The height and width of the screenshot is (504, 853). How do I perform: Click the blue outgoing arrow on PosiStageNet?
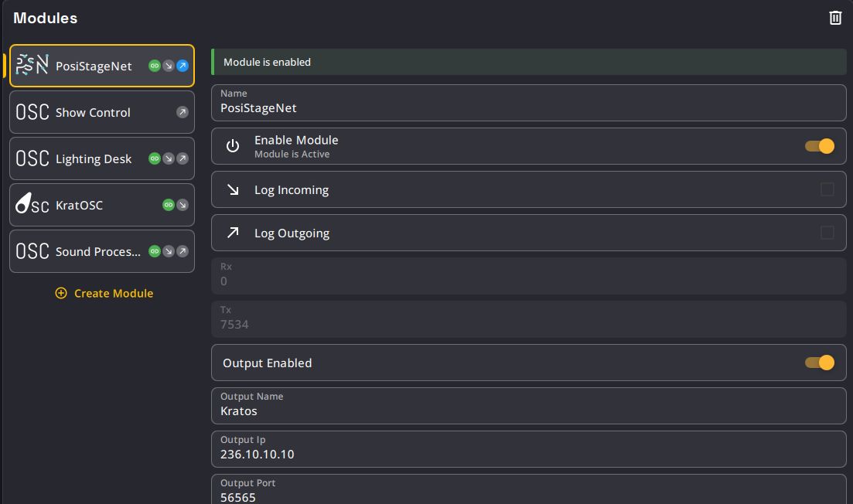click(x=183, y=66)
